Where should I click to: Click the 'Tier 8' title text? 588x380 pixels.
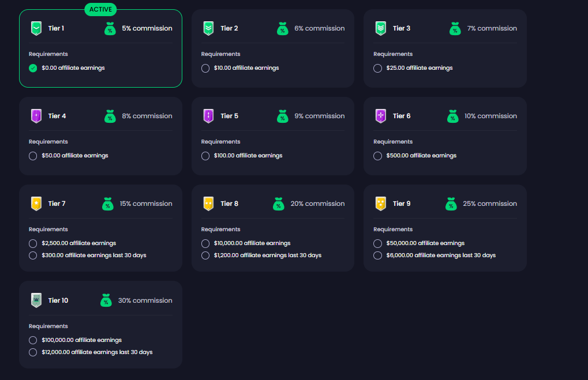tap(230, 204)
